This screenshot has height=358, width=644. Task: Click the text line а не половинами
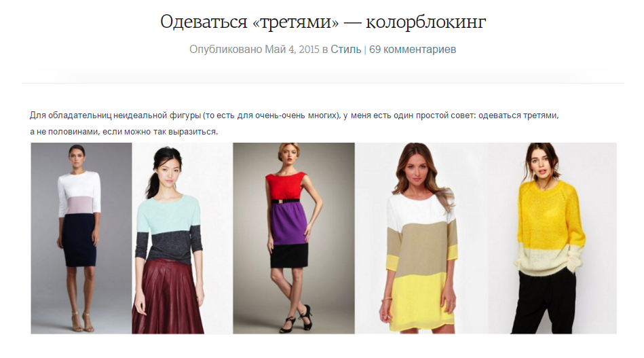pos(124,132)
